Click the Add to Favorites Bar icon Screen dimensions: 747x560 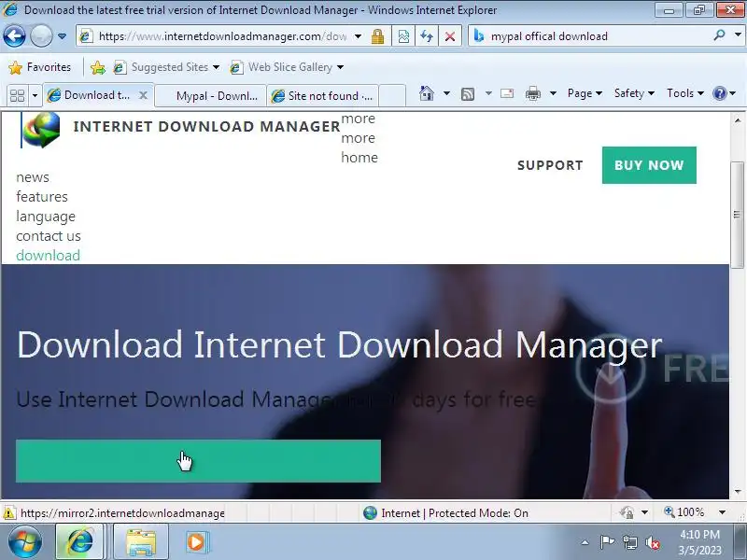tap(98, 67)
